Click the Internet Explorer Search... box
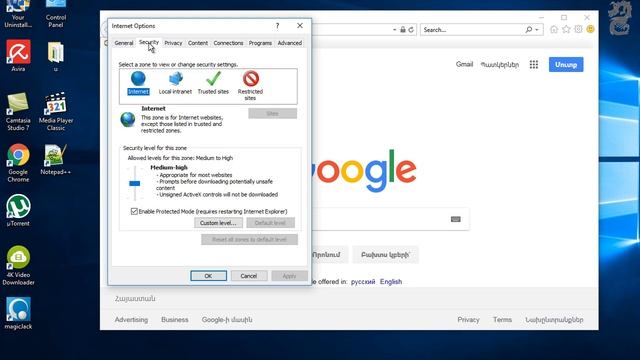Screen dimensions: 640x360 point(473,30)
